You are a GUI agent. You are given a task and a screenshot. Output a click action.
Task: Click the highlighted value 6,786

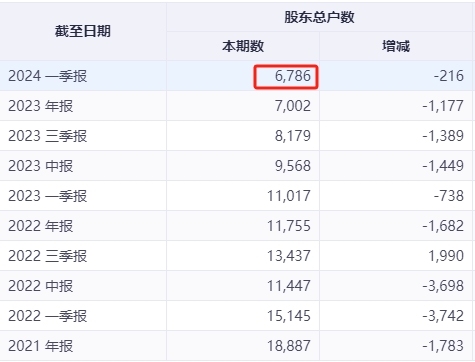coord(293,76)
